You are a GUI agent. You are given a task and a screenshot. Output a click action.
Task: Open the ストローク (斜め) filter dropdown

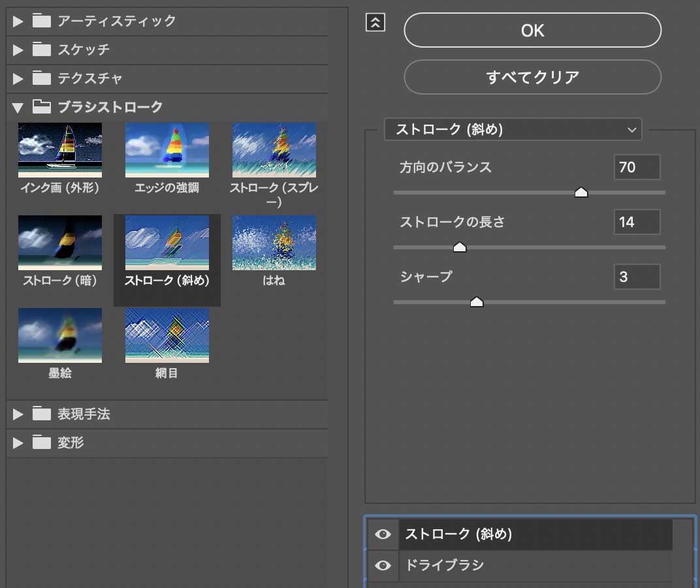pos(514,129)
